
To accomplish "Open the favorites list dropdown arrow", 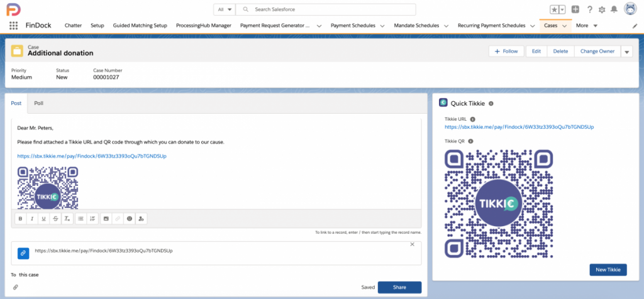I will 562,9.
